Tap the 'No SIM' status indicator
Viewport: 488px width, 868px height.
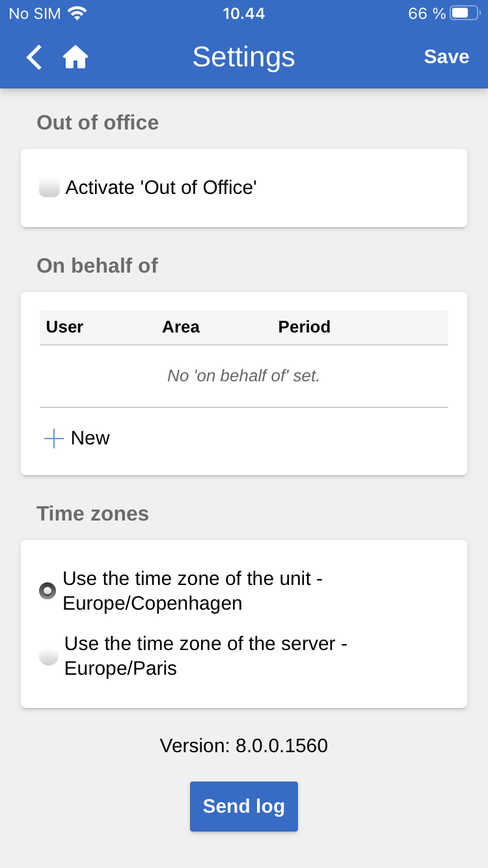point(33,13)
